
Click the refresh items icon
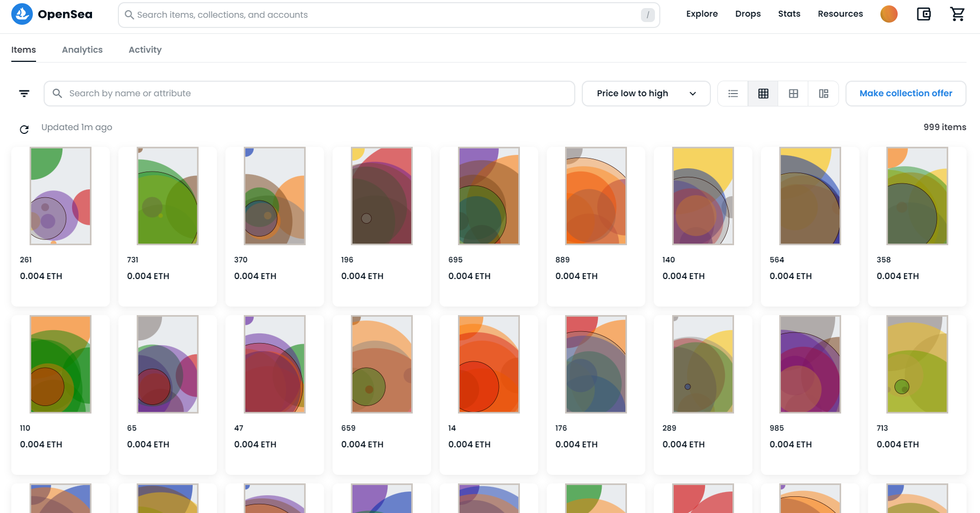[x=24, y=129]
